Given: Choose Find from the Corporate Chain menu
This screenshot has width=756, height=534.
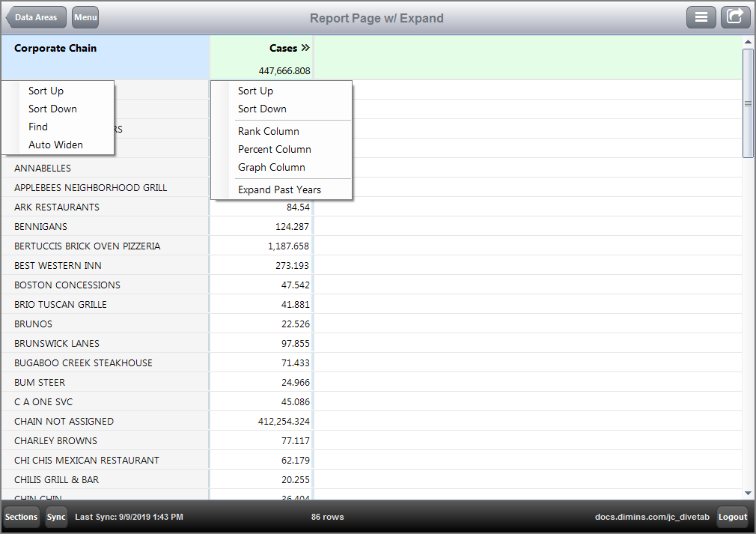Looking at the screenshot, I should pos(37,127).
